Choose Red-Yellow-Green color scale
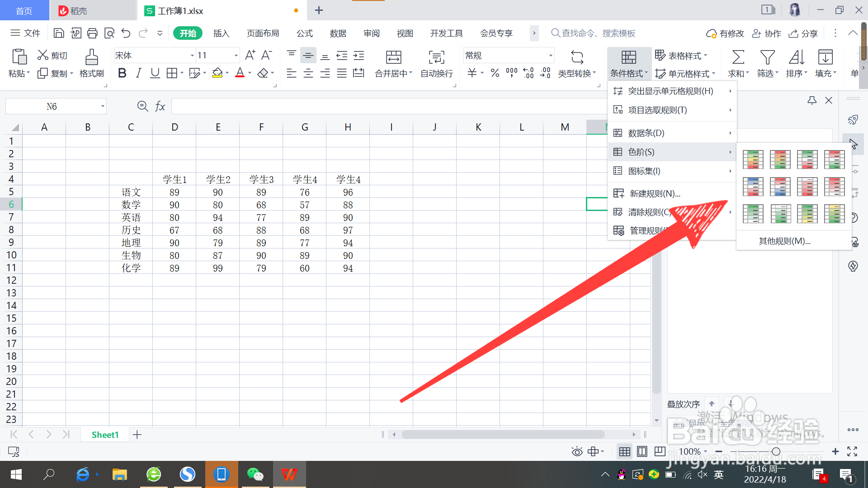The height and width of the screenshot is (488, 868). point(780,160)
